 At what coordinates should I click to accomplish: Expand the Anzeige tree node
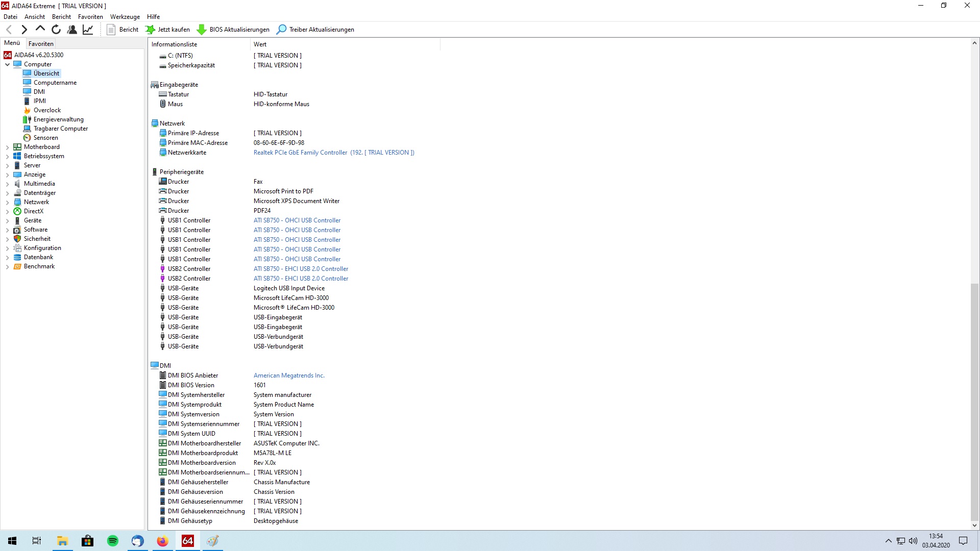(8, 174)
